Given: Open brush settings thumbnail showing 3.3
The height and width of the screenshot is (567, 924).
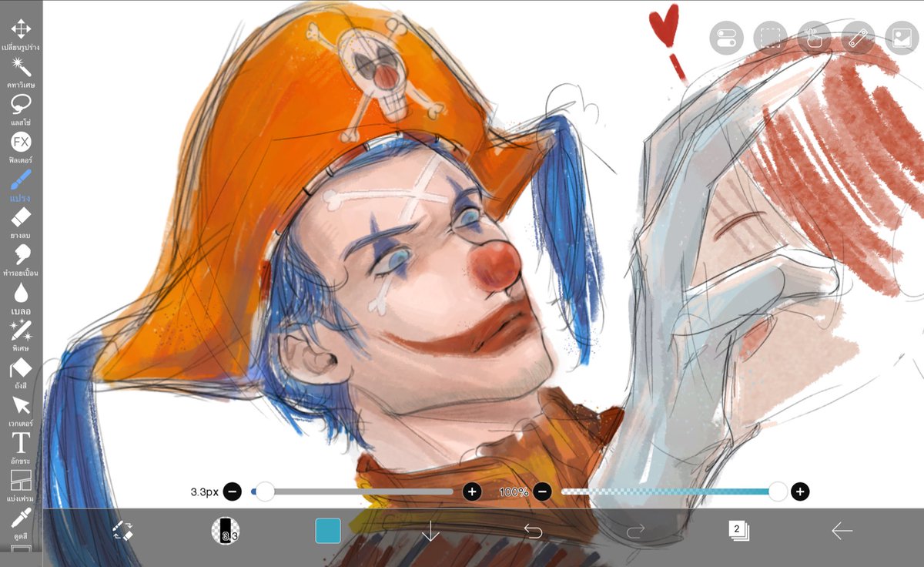Looking at the screenshot, I should 226,531.
